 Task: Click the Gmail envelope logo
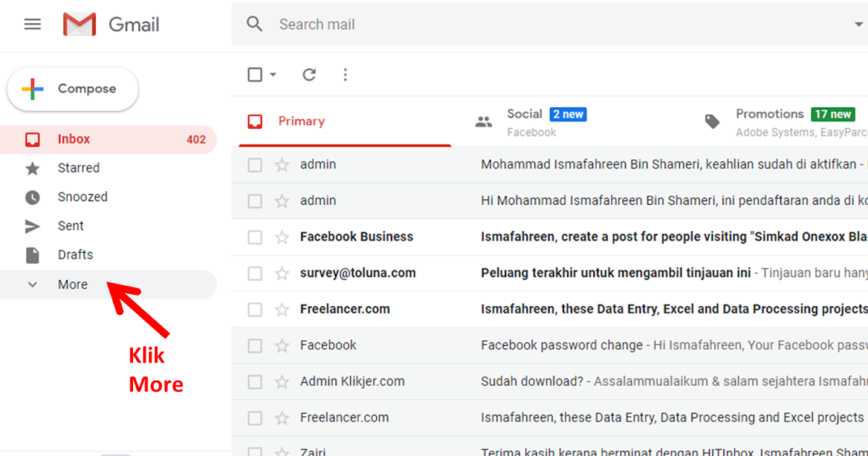click(x=80, y=25)
